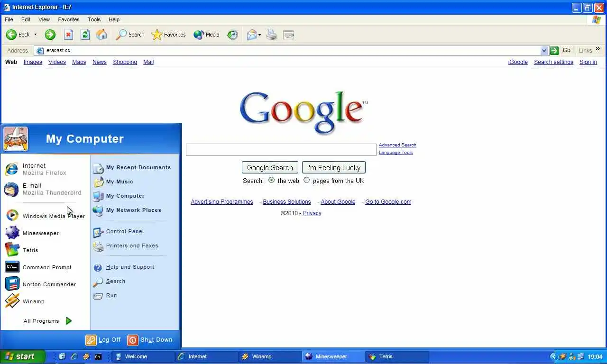Open the Images link on Google

[x=33, y=62]
